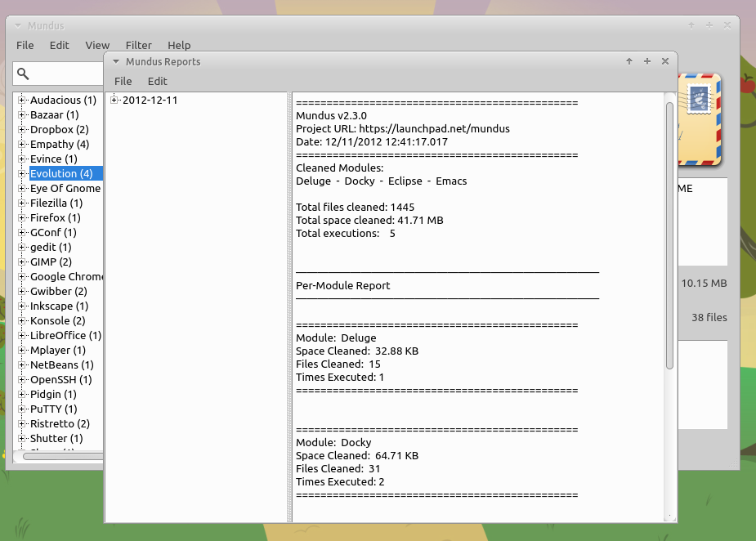This screenshot has height=541, width=756.
Task: Select GConf (1) in the module list
Action: coord(53,232)
